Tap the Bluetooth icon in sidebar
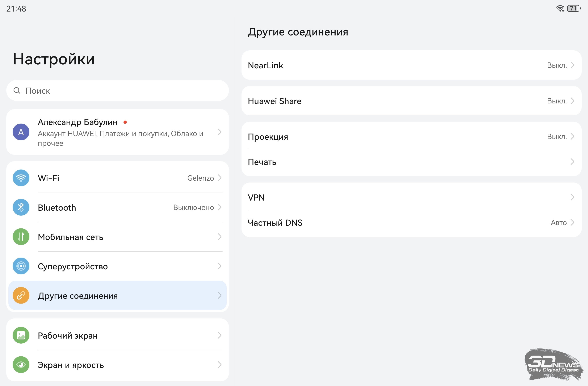Viewport: 588px width, 386px height. click(x=21, y=207)
